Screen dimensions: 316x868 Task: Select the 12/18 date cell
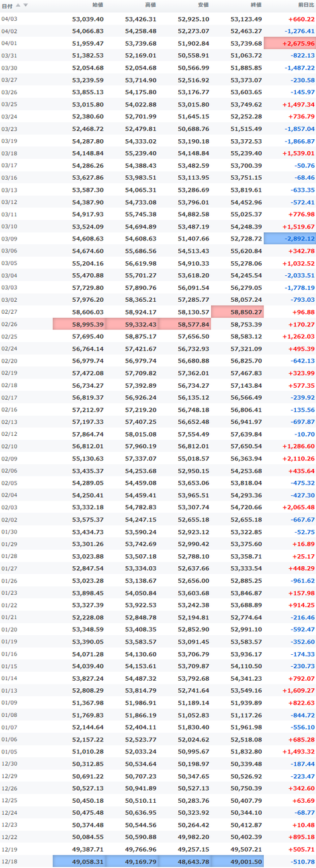9,862
